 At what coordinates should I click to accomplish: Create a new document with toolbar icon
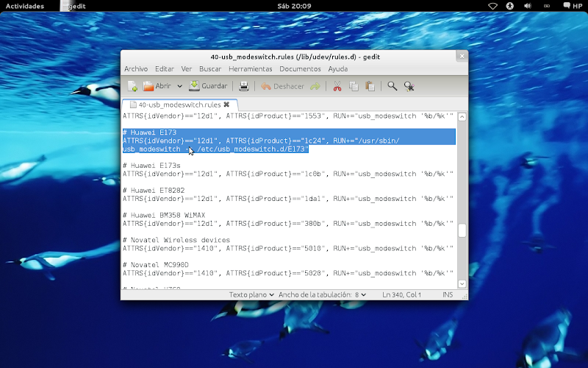(132, 86)
